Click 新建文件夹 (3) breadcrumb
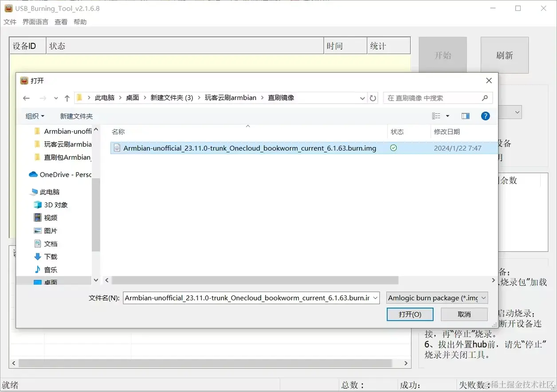 (x=172, y=97)
